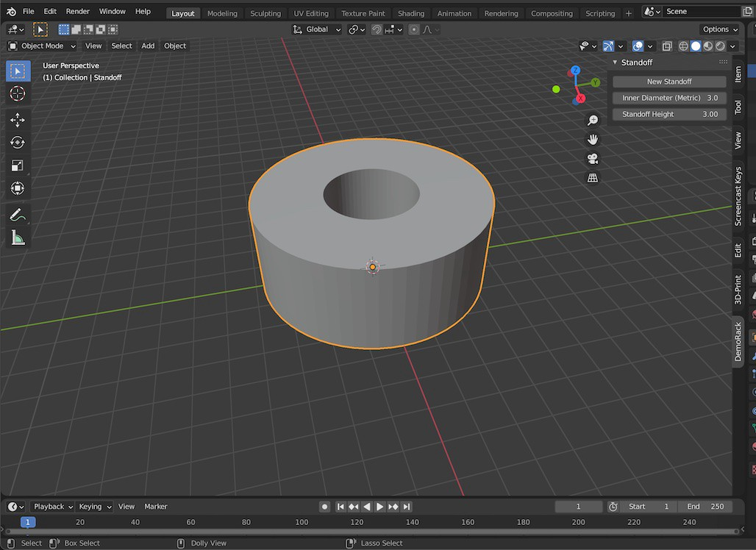The width and height of the screenshot is (756, 550).
Task: Switch orthographic/perspective grid icon
Action: tap(593, 178)
